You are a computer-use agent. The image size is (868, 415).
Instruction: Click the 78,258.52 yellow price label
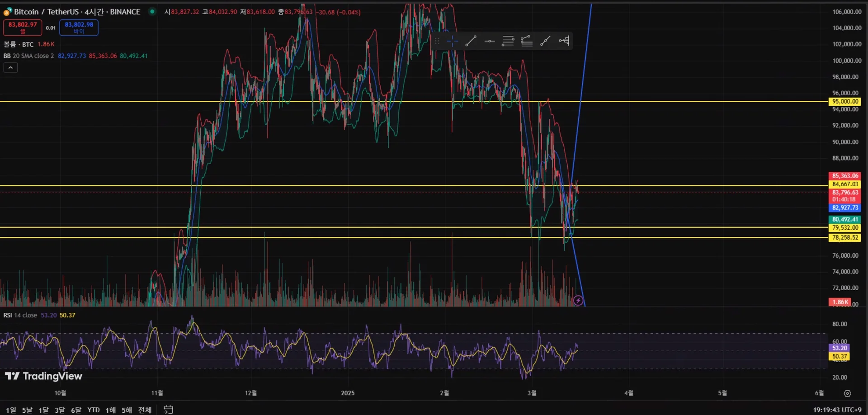tap(845, 237)
